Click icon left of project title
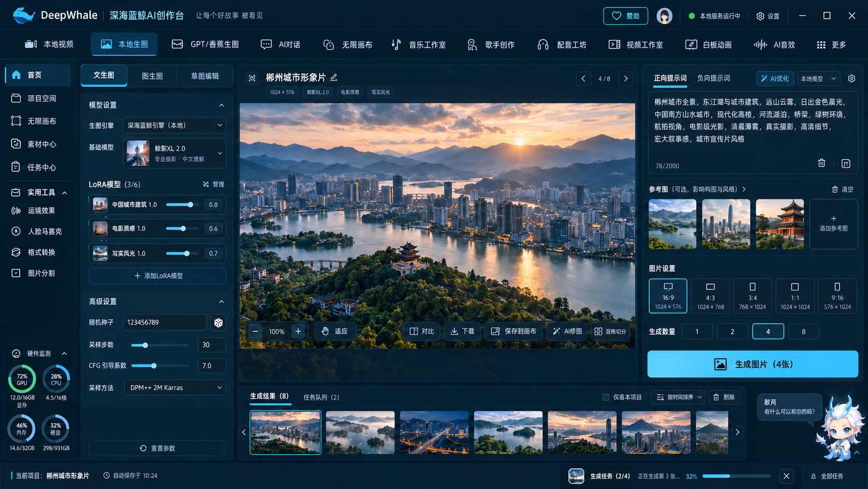The image size is (868, 489). 252,78
